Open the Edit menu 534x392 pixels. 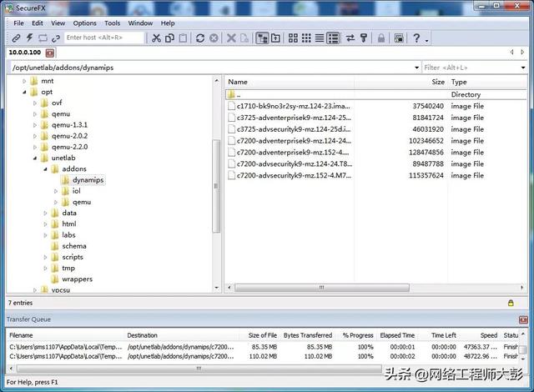pos(38,23)
